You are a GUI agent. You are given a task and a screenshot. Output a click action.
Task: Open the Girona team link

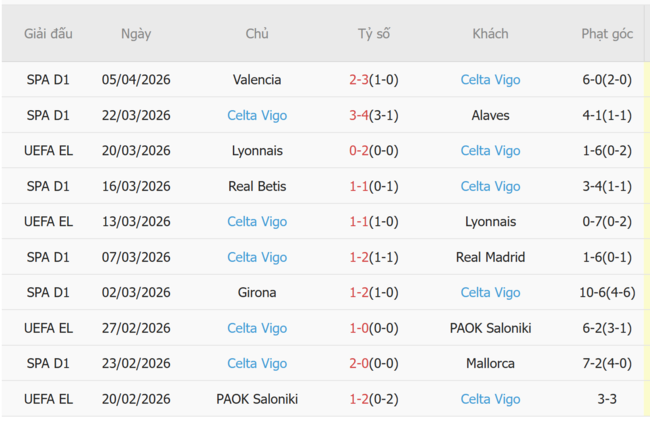click(257, 293)
